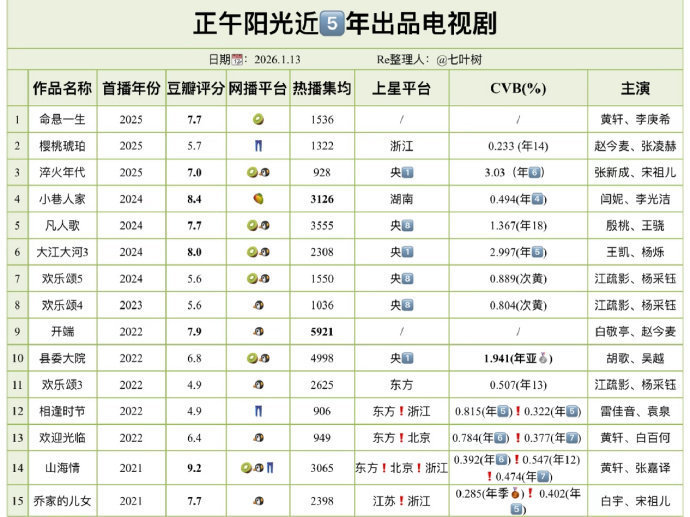Click the calendar emoji beside 日期
Image resolution: width=690 pixels, height=517 pixels.
(237, 59)
